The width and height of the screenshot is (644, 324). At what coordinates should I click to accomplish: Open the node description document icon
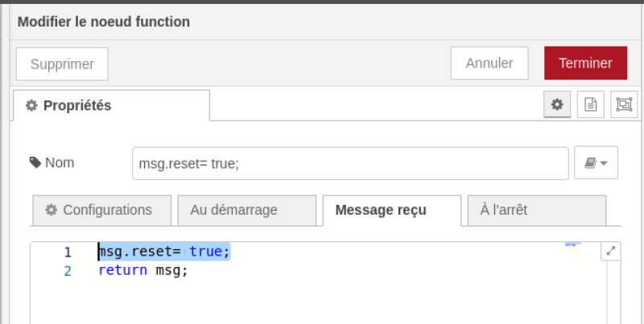590,105
